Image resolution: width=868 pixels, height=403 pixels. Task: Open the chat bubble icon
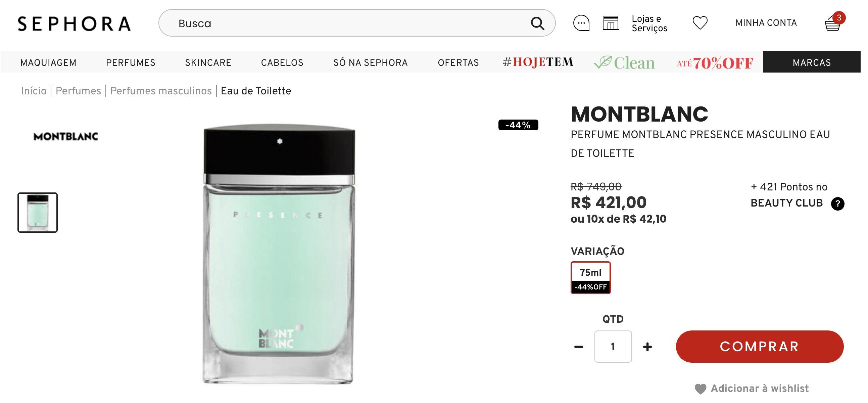[x=581, y=23]
